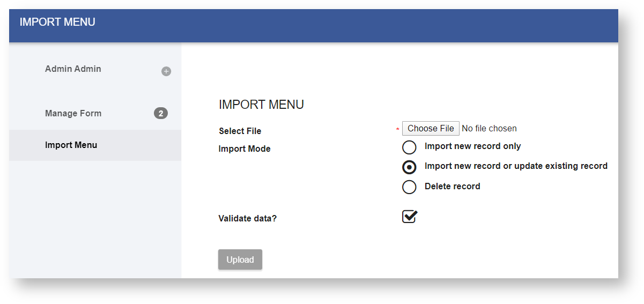The width and height of the screenshot is (644, 304).
Task: Click the 'Validate data?' label
Action: [247, 219]
